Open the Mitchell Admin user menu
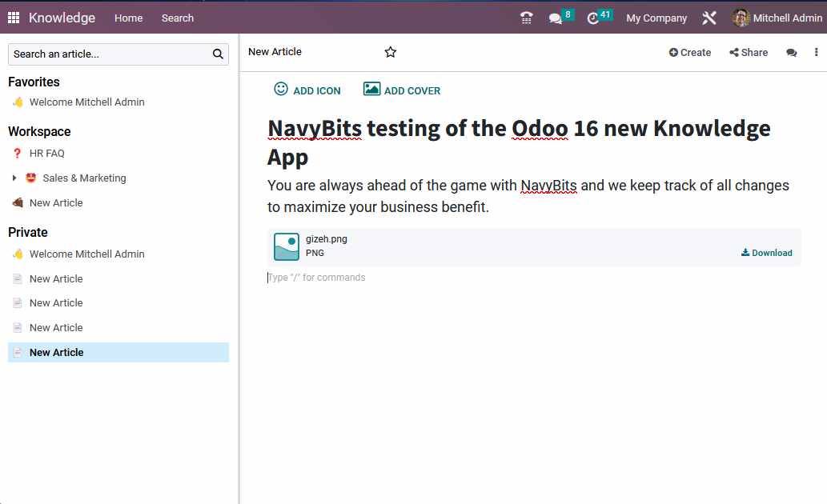Screen dimensions: 827x504 tap(777, 18)
